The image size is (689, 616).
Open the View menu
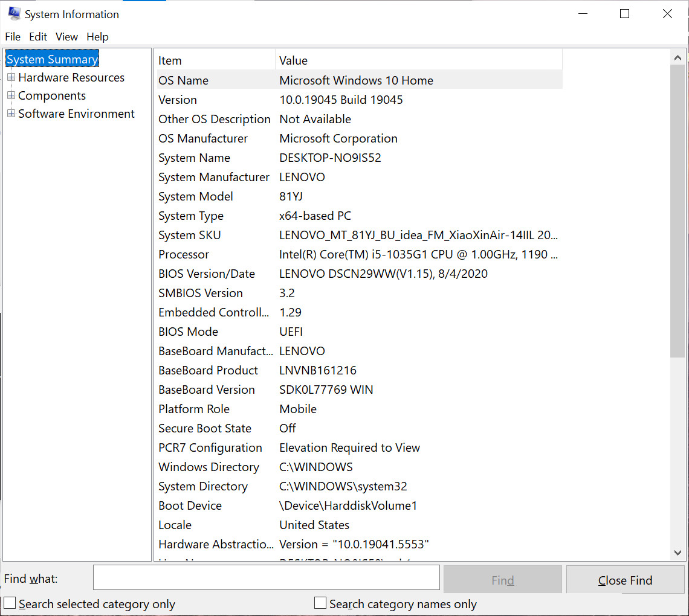(67, 37)
